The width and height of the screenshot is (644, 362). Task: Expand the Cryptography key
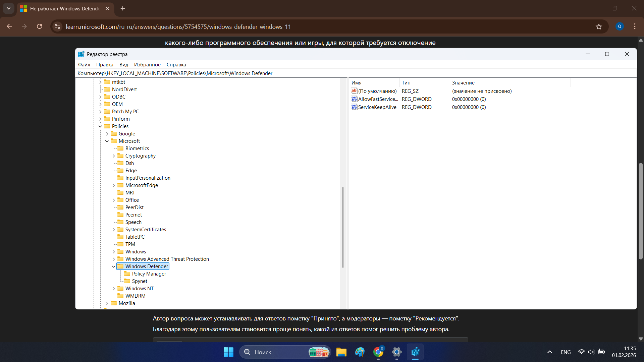[114, 156]
